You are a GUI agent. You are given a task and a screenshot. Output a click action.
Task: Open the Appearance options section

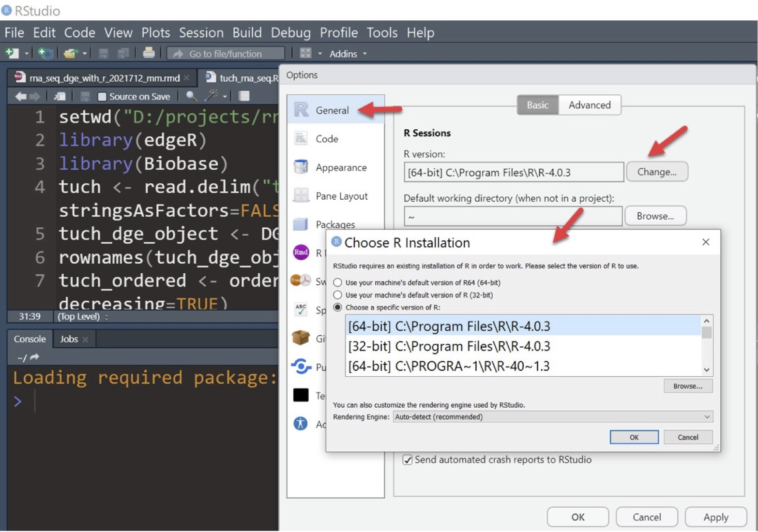tap(341, 167)
